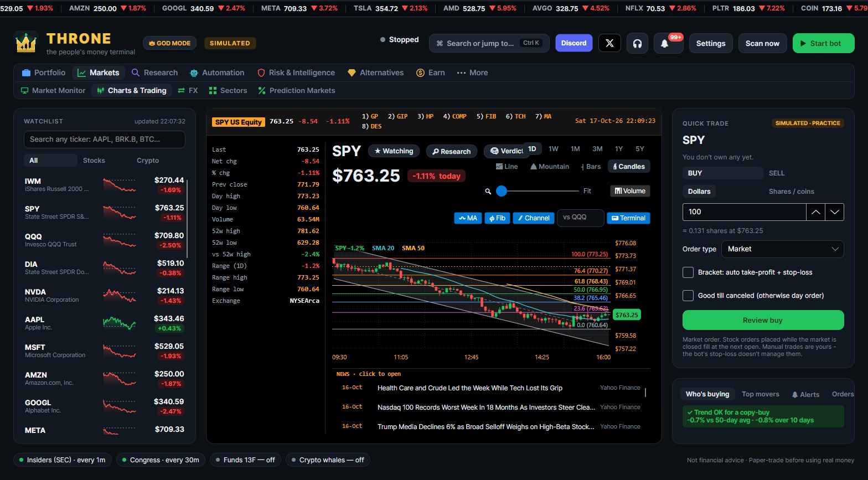This screenshot has height=480, width=868.
Task: Open the Earn section
Action: (431, 73)
